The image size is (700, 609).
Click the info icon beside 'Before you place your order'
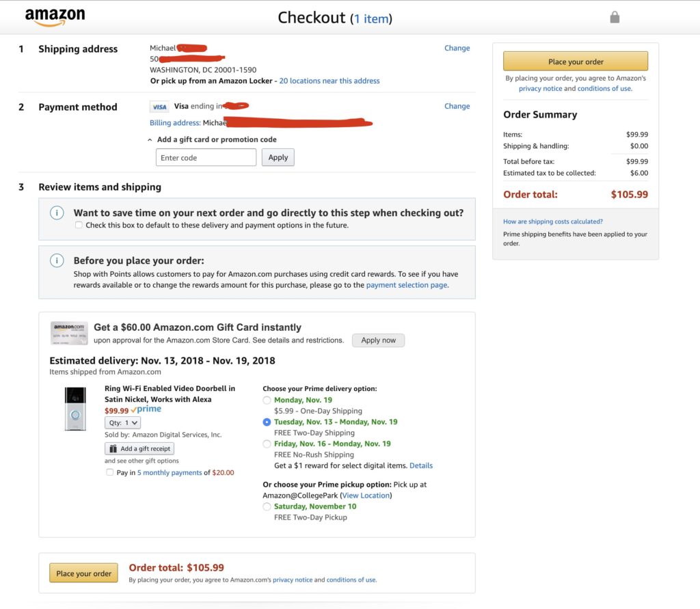click(x=58, y=260)
